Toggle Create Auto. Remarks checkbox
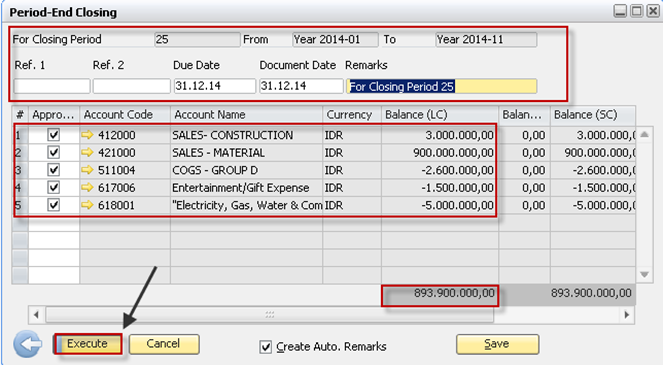 [x=266, y=347]
